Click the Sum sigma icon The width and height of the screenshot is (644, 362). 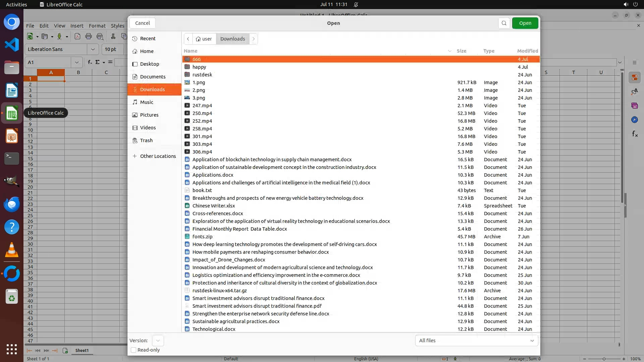tap(98, 62)
